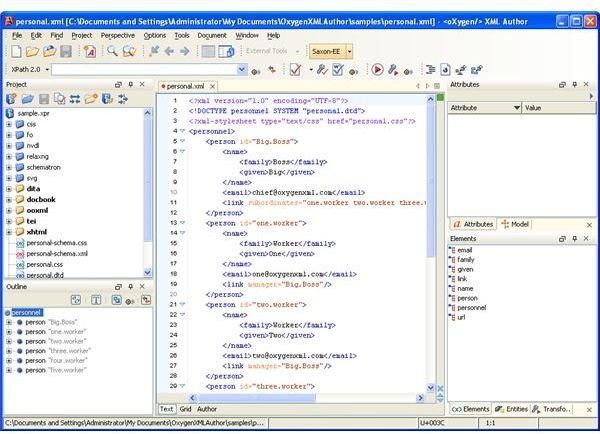Float the Project panel with the restore icon
The height and width of the screenshot is (434, 600).
(x=118, y=84)
